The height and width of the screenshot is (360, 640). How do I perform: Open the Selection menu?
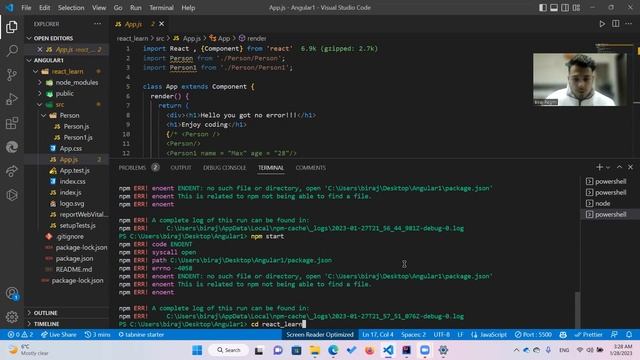(x=71, y=8)
